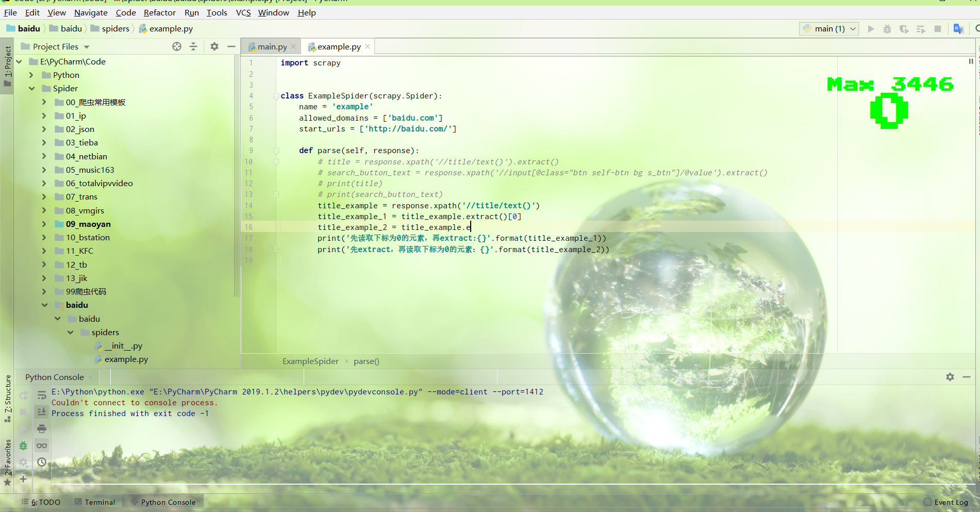This screenshot has width=980, height=512.
Task: Click the 'Process finished with exit code -1' text
Action: (130, 414)
